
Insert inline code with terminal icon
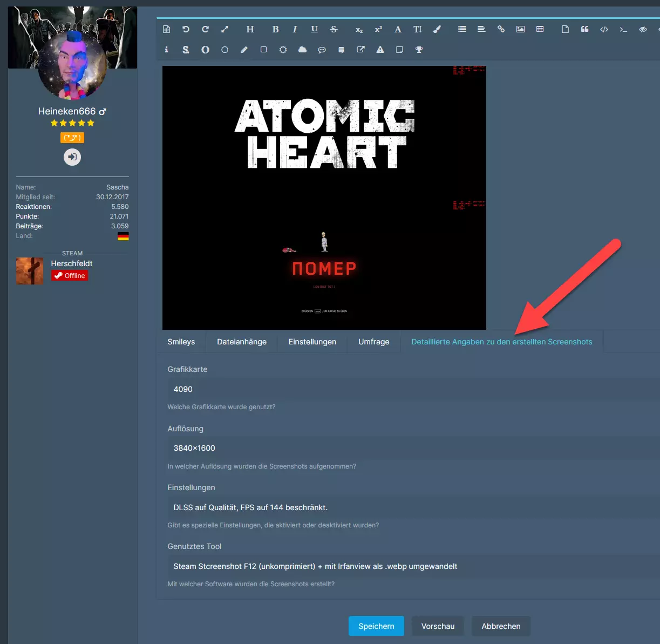pos(623,29)
